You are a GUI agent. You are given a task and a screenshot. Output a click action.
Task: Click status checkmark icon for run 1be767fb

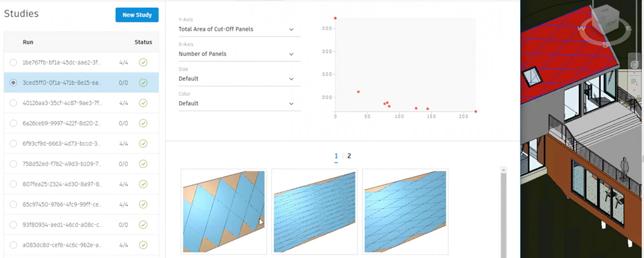[143, 63]
